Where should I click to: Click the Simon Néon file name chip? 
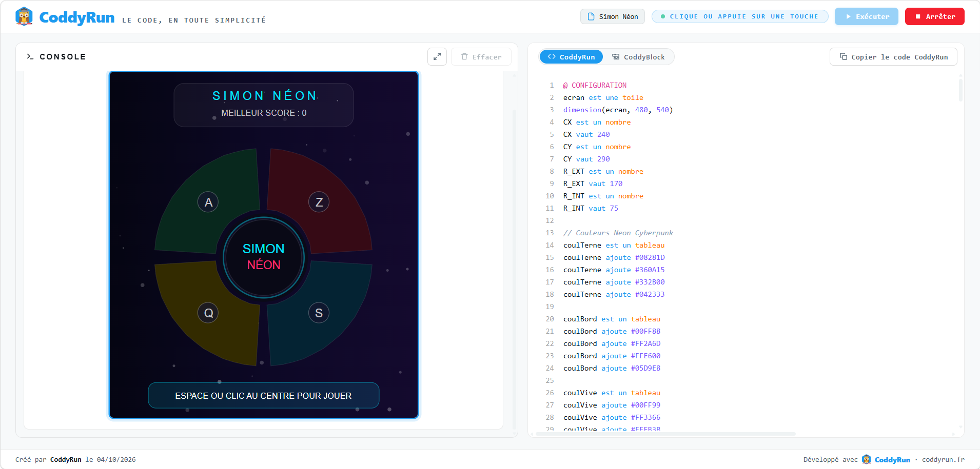[x=613, y=16]
